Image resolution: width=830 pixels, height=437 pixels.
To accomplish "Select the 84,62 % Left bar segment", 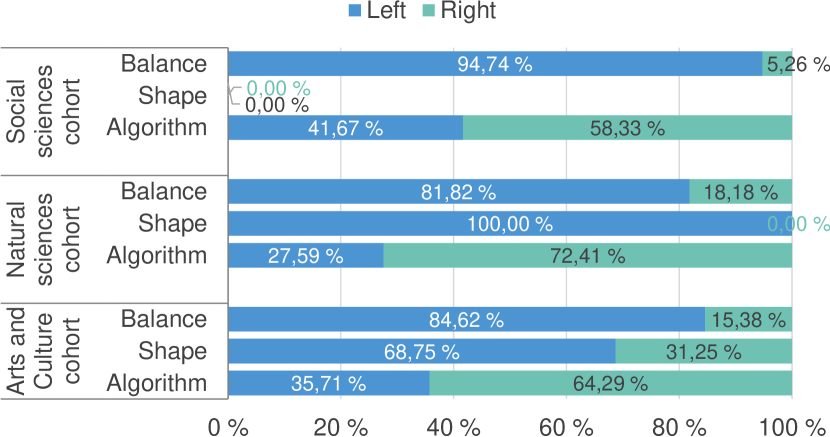I will coord(467,320).
